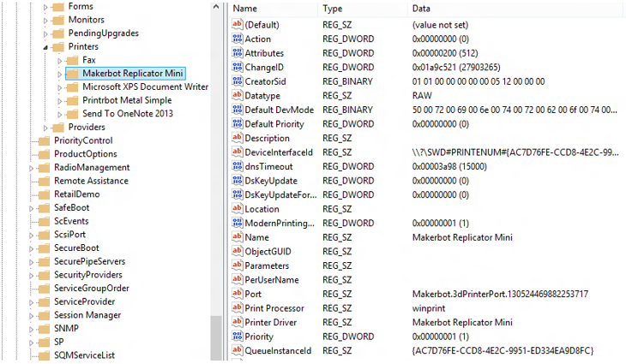Image resolution: width=626 pixels, height=364 pixels.
Task: Select the Remote Assistance key
Action: (x=91, y=181)
